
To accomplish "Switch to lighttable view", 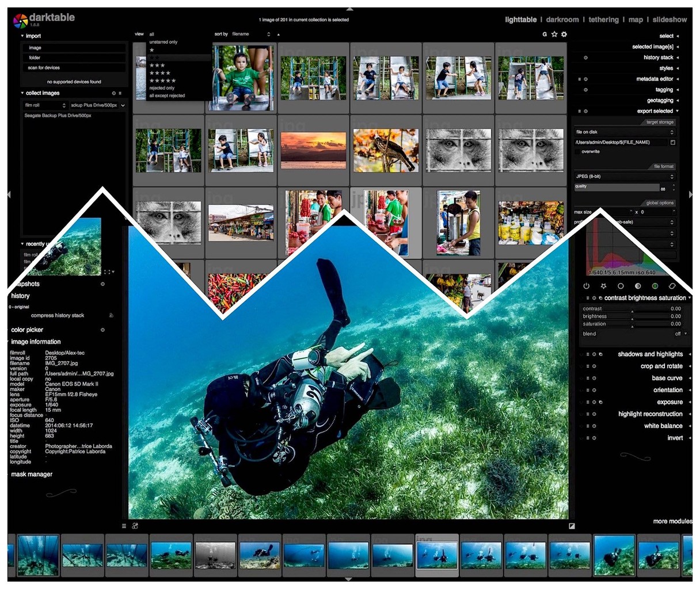I will 520,20.
